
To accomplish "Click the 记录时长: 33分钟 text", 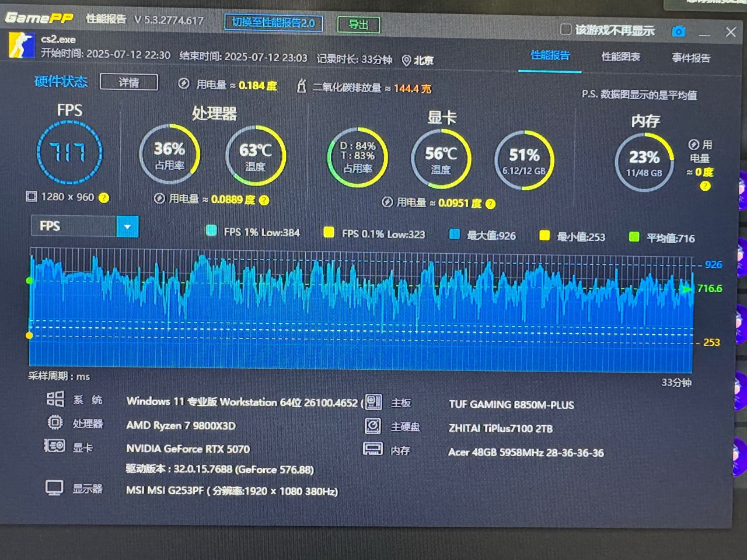I will (354, 60).
